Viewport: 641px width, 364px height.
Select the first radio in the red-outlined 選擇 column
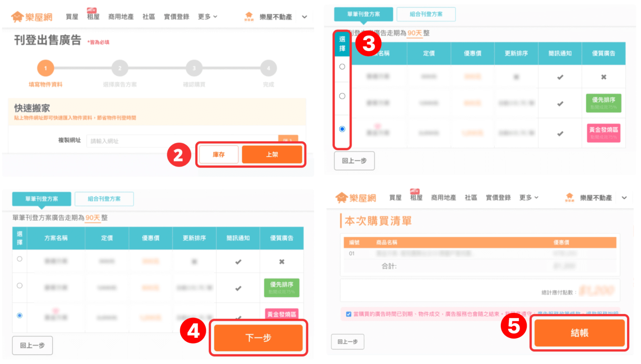(342, 67)
